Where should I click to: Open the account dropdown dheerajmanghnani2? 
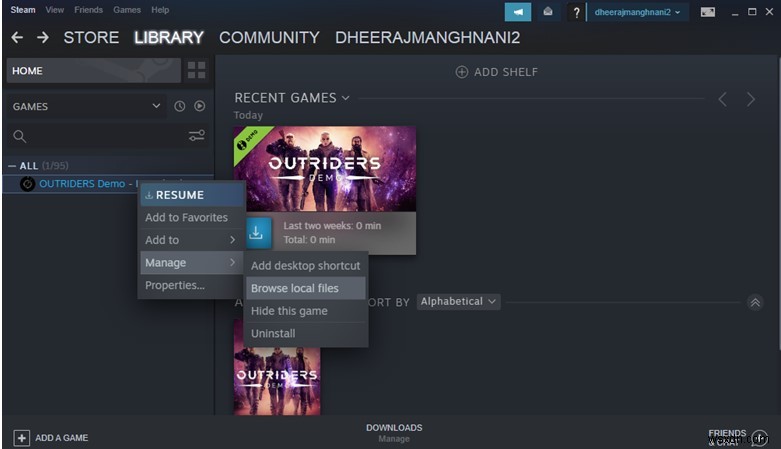[637, 12]
